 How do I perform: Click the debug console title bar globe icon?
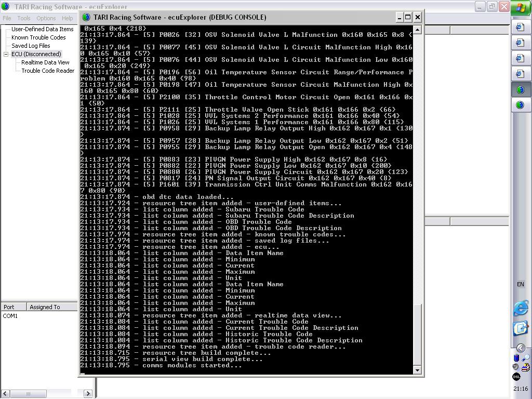click(x=86, y=17)
